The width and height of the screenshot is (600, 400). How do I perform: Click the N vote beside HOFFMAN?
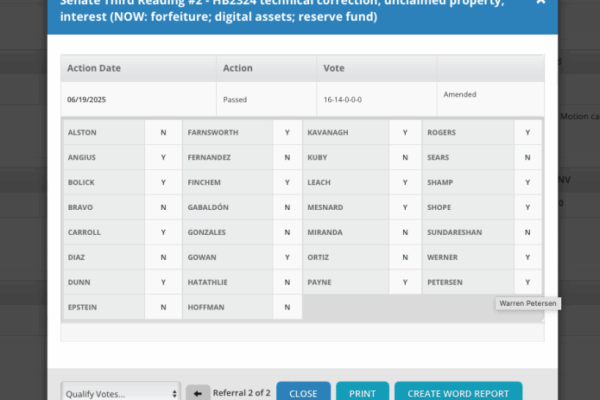(x=287, y=307)
